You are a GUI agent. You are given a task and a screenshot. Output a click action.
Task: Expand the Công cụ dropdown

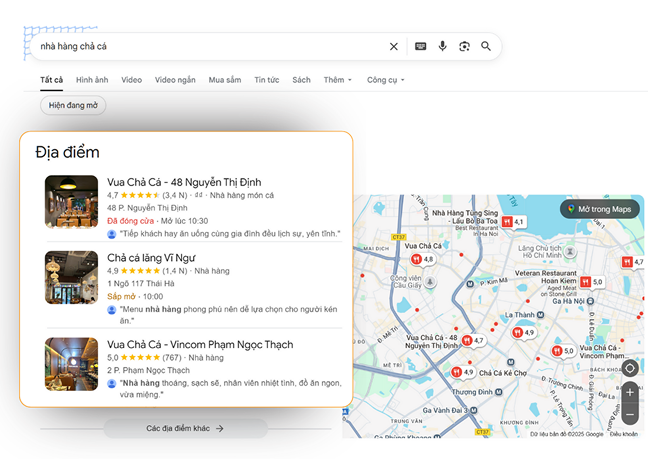385,80
